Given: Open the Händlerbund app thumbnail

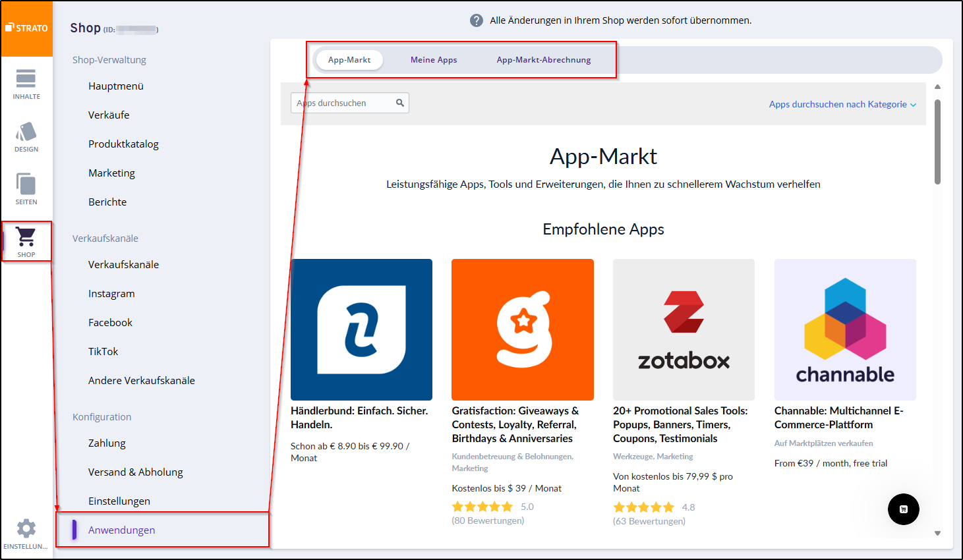Looking at the screenshot, I should click(361, 329).
